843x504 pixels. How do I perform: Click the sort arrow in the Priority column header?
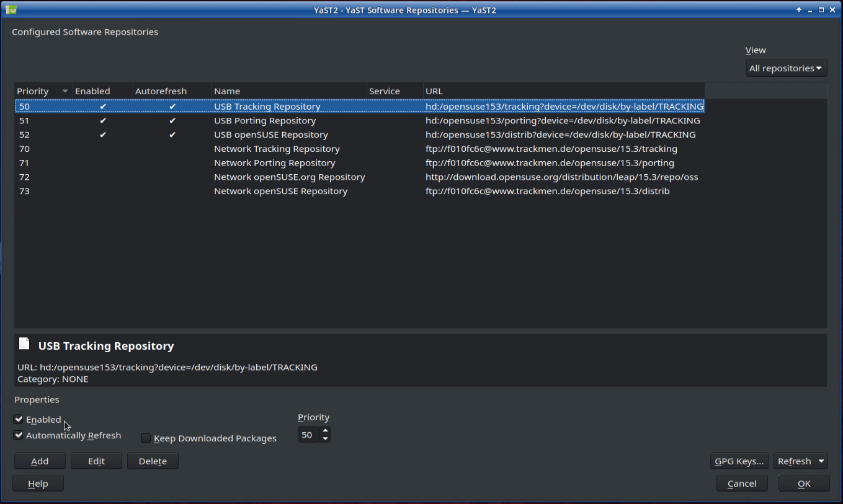click(65, 91)
